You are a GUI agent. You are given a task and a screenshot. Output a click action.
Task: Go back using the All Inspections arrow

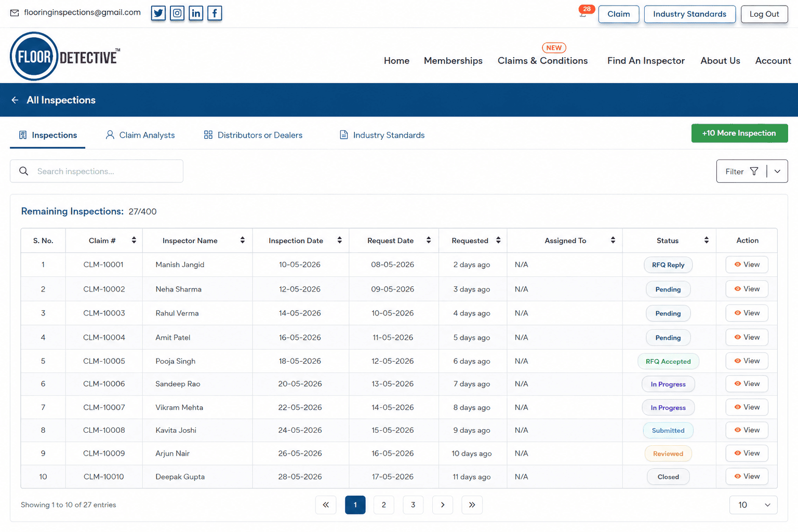(15, 100)
